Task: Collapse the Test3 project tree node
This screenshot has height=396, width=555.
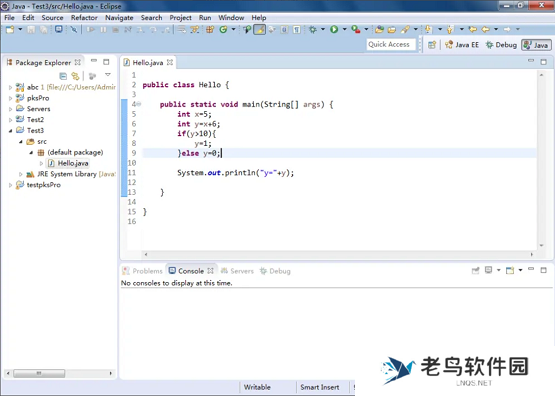Action: (10, 131)
